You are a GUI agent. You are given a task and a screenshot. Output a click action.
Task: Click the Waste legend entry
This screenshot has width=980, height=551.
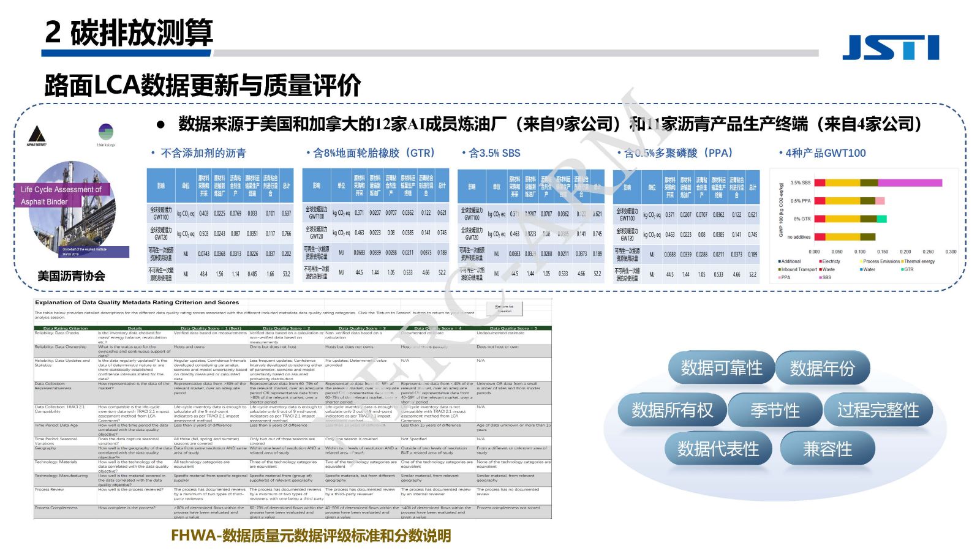pos(827,269)
